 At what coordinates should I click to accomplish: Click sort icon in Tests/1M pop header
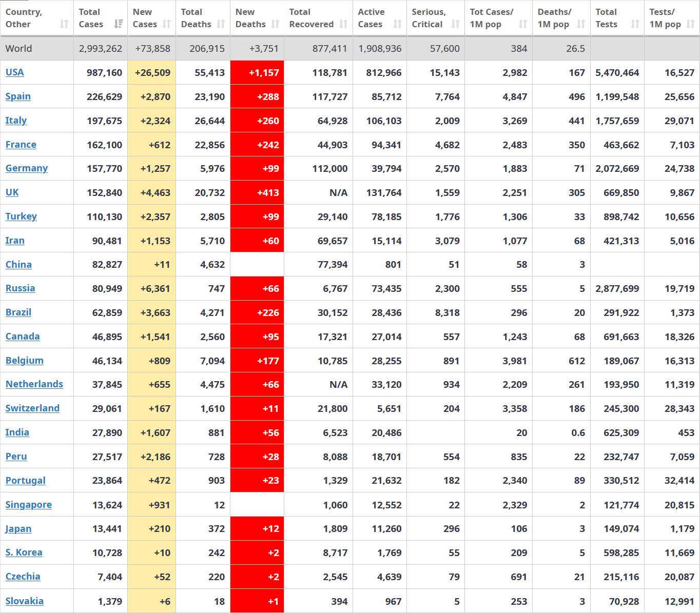[691, 24]
